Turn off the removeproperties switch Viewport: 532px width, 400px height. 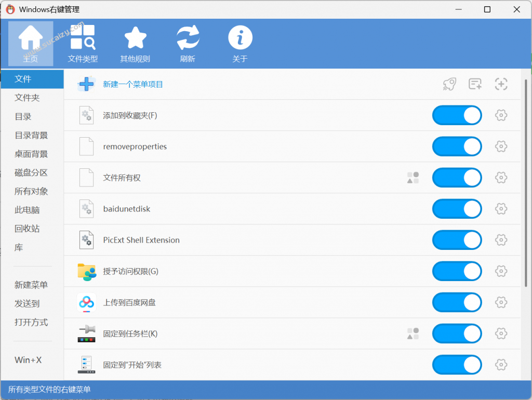(x=457, y=146)
